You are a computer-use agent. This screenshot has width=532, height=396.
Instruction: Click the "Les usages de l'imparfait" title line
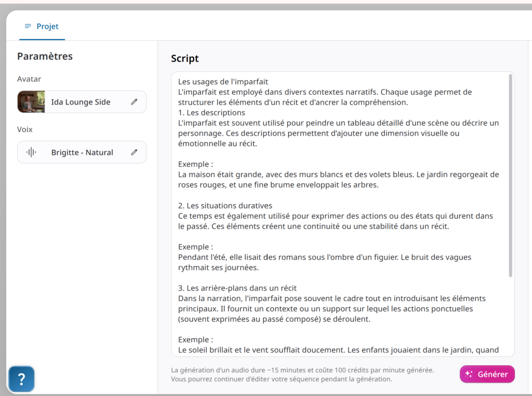[223, 82]
